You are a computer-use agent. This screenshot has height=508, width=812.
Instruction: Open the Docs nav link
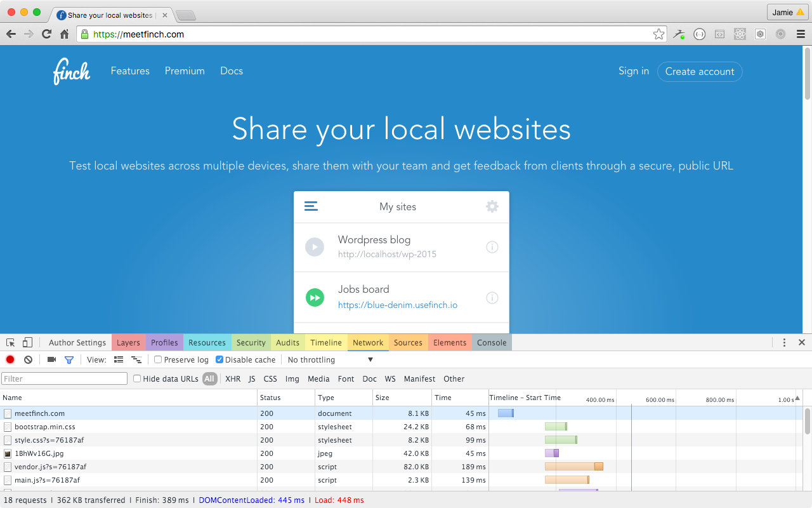tap(232, 71)
